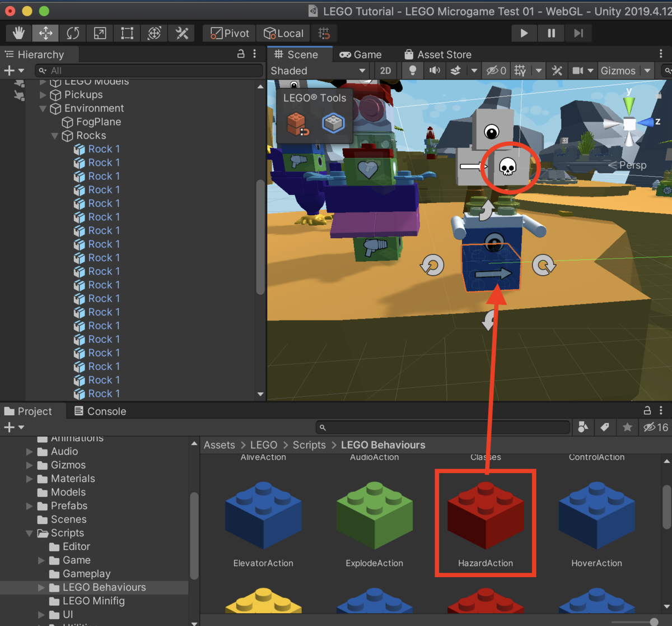Image resolution: width=672 pixels, height=626 pixels.
Task: Show favorites star in Project
Action: tap(627, 428)
